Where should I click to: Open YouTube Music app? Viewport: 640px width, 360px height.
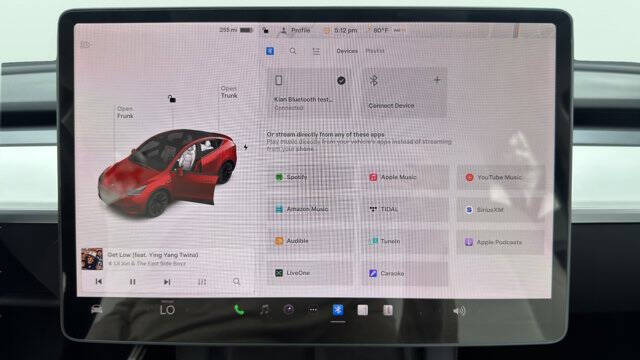point(500,178)
